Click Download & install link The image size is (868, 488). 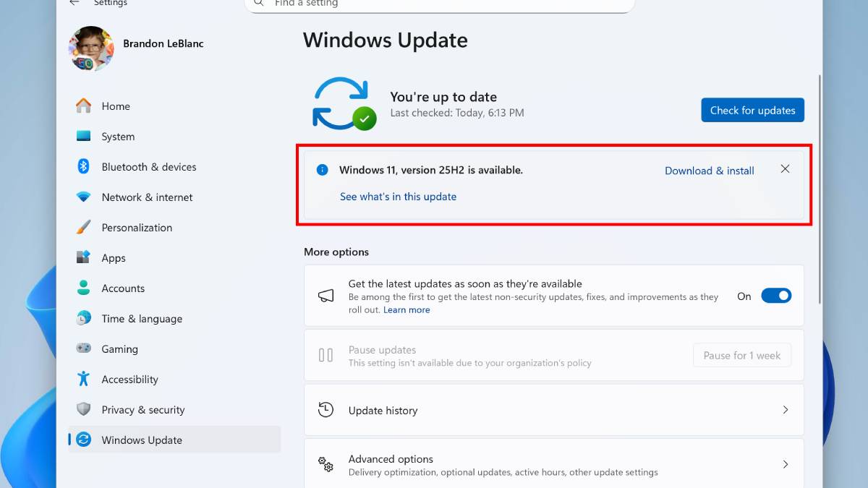pos(710,171)
